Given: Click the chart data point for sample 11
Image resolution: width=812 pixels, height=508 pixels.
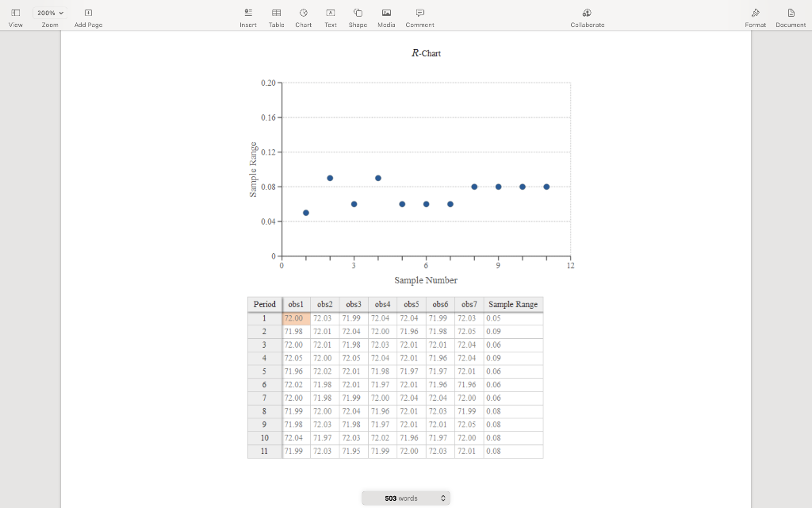Looking at the screenshot, I should 546,187.
